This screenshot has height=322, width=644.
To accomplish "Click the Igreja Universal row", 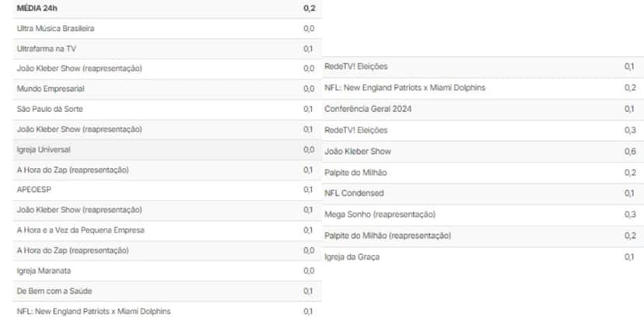I will [x=167, y=150].
